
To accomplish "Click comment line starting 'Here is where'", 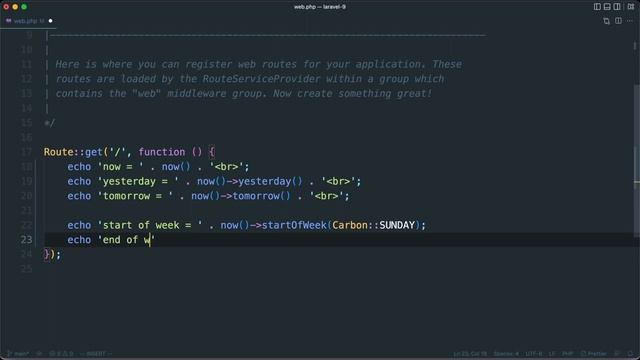I will pyautogui.click(x=259, y=64).
